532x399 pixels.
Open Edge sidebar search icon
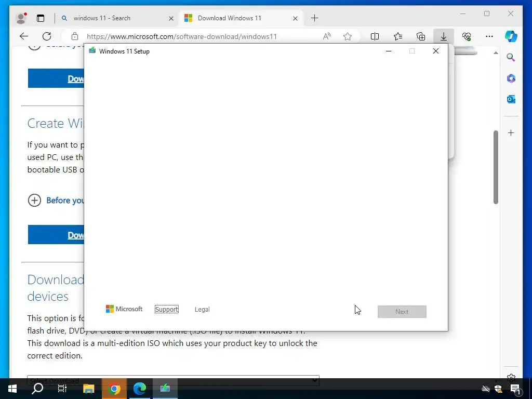point(511,57)
